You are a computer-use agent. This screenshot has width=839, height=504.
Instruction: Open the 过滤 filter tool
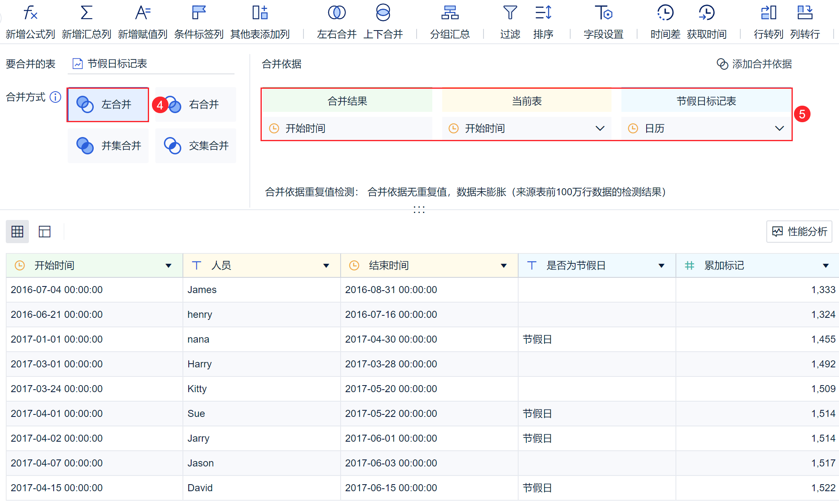[x=510, y=13]
